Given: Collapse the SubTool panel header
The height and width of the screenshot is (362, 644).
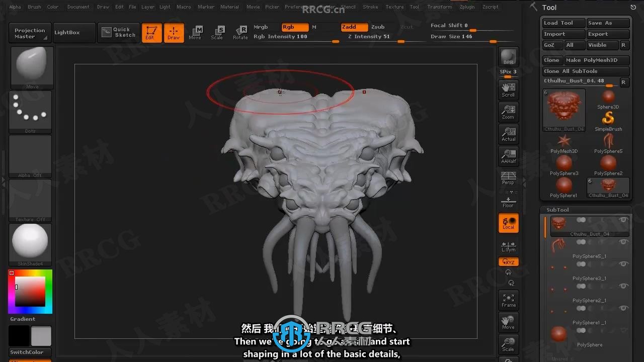Looking at the screenshot, I should 557,210.
